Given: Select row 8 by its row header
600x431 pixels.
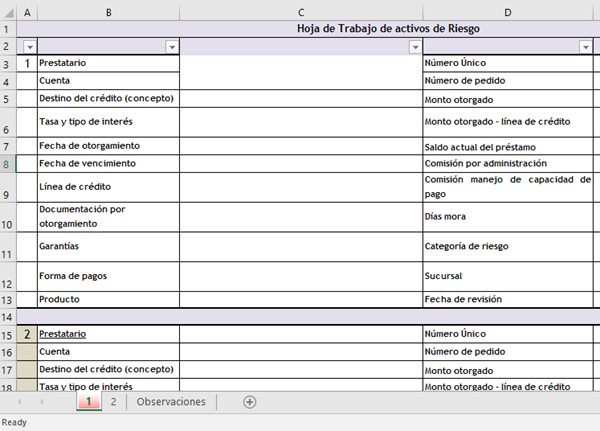Looking at the screenshot, I should tap(8, 163).
